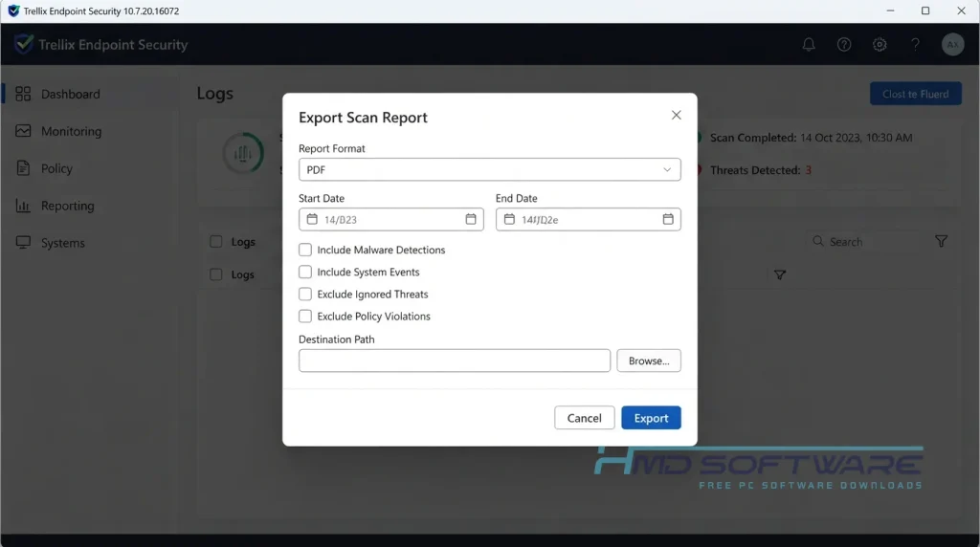Tick the second Logs row checkbox
The width and height of the screenshot is (980, 547).
216,274
